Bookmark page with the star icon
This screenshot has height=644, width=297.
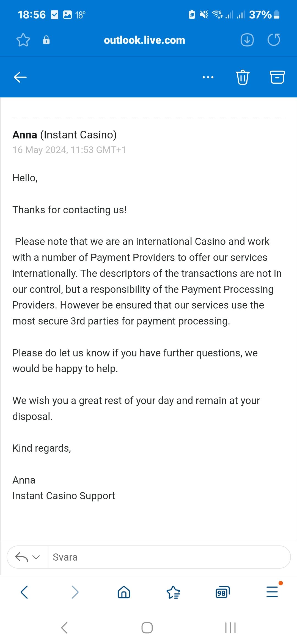pos(23,40)
